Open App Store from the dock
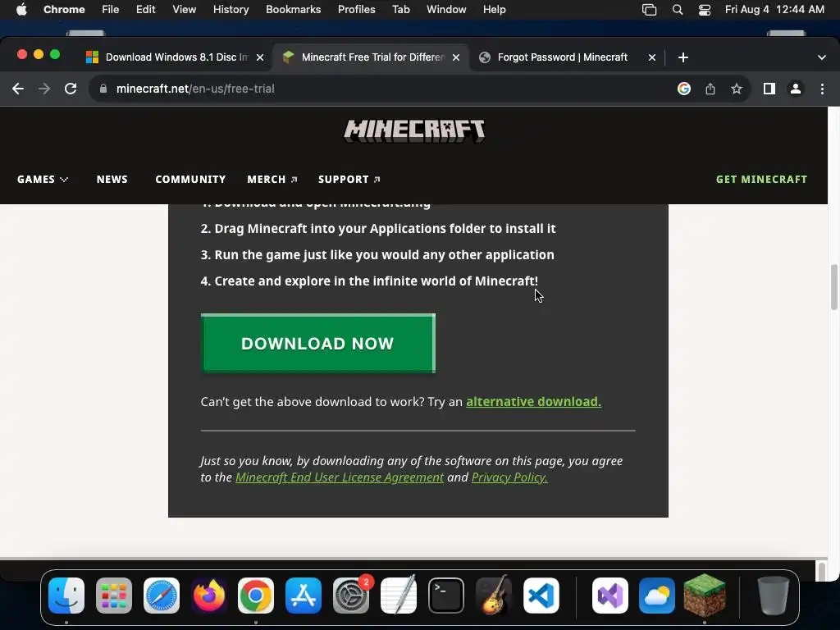The width and height of the screenshot is (840, 630). point(304,596)
